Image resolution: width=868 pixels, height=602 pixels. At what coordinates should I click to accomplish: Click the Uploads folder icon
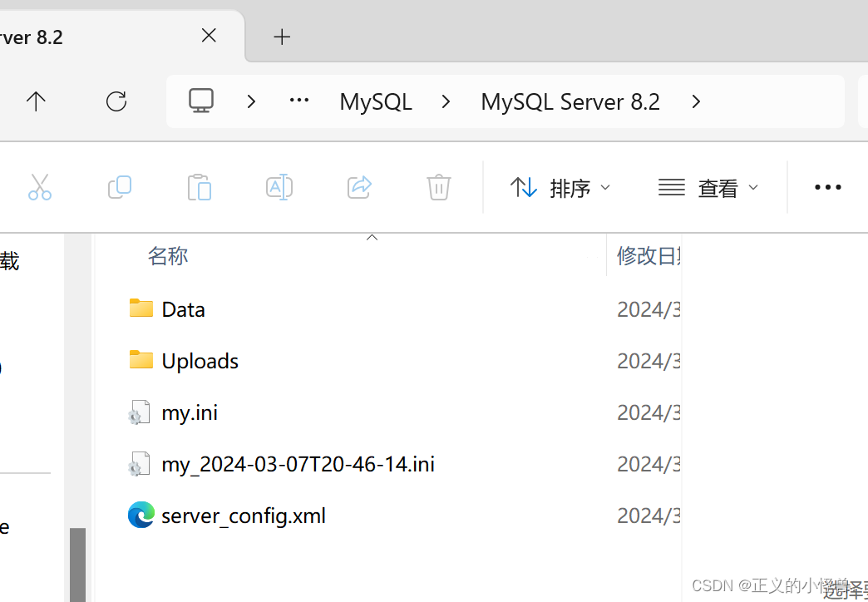(x=141, y=359)
